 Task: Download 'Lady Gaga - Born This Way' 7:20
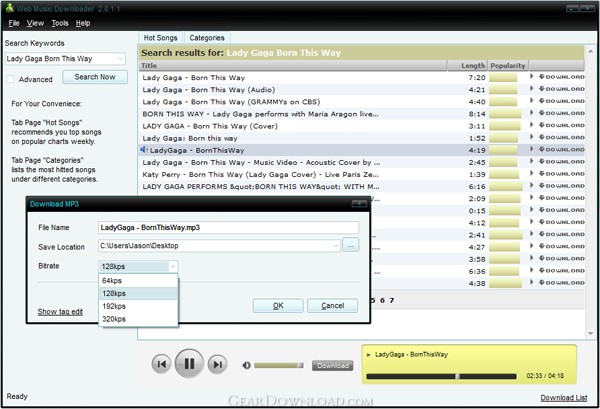click(x=561, y=77)
